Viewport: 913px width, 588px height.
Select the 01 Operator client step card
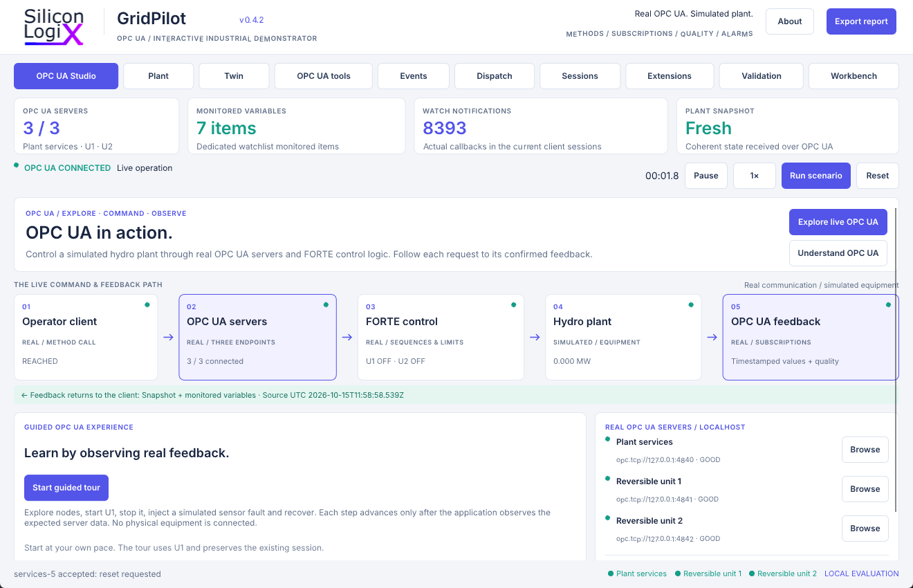(x=86, y=338)
